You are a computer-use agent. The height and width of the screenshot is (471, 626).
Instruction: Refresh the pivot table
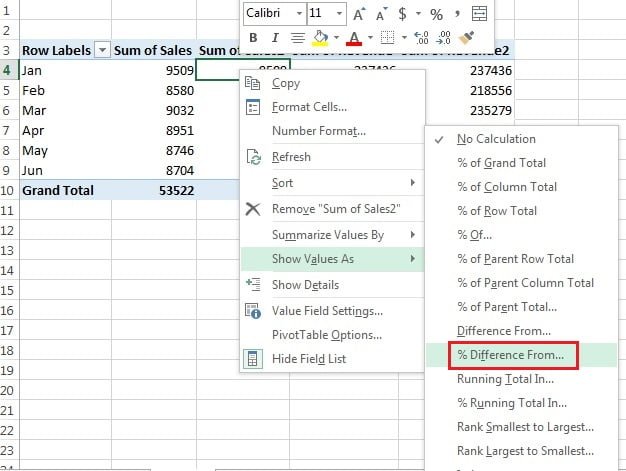332,157
